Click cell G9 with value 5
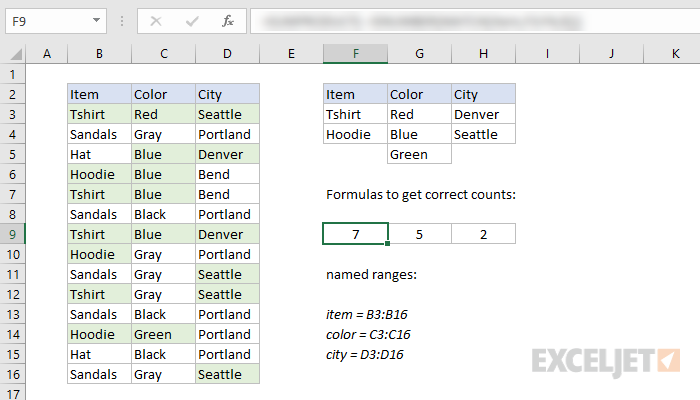Viewport: 700px width, 400px height. pos(419,234)
